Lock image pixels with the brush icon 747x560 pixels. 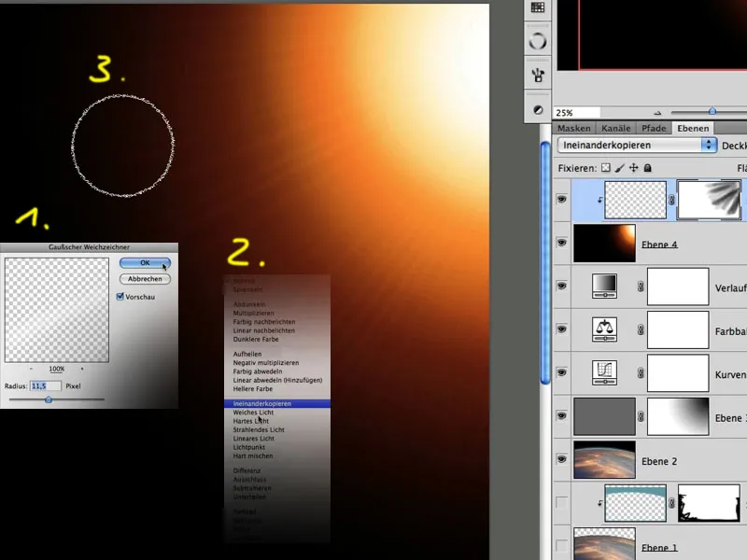pos(619,168)
